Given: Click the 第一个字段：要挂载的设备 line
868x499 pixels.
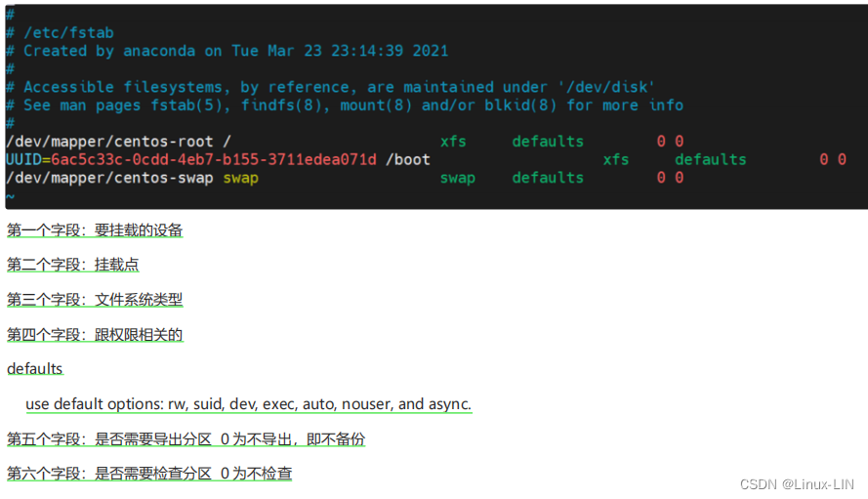Looking at the screenshot, I should pos(95,230).
